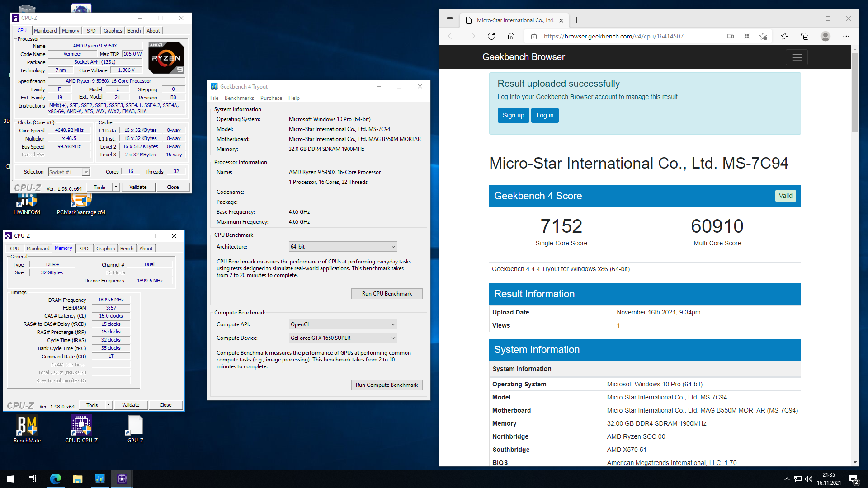868x488 pixels.
Task: Switch to SPD tab in bottom CPU-Z window
Action: click(x=84, y=249)
